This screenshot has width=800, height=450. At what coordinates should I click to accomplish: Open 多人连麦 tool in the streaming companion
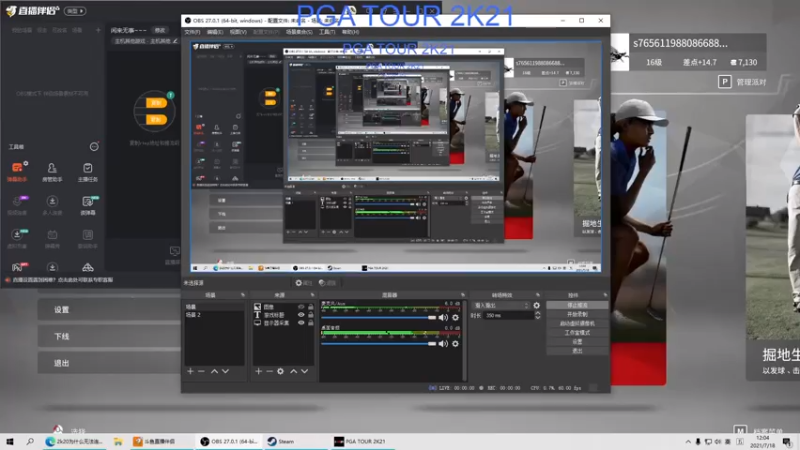tap(52, 205)
